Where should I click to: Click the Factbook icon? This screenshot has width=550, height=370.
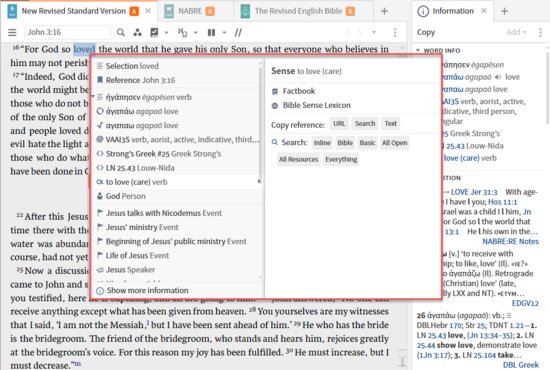[275, 91]
